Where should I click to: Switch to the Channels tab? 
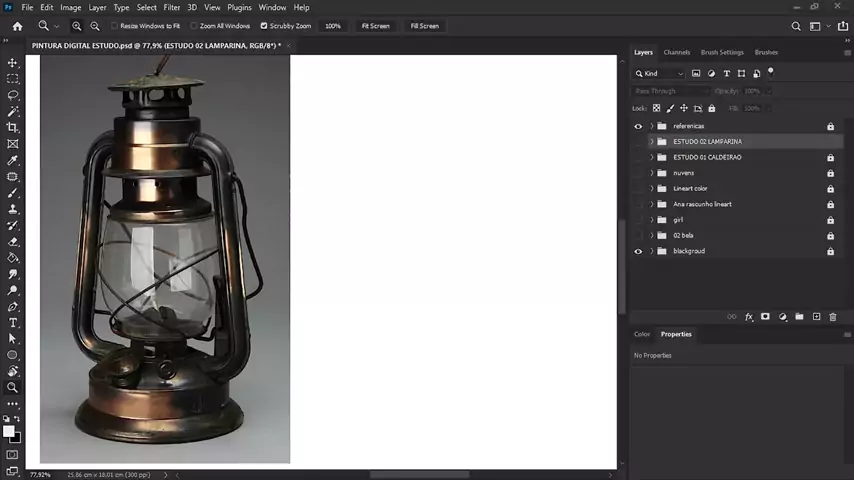676,52
